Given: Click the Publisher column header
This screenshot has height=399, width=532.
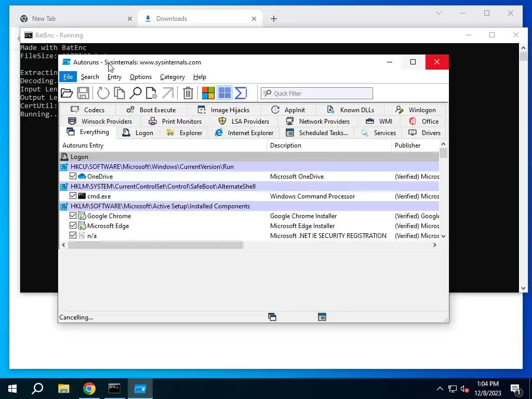Looking at the screenshot, I should click(x=415, y=145).
